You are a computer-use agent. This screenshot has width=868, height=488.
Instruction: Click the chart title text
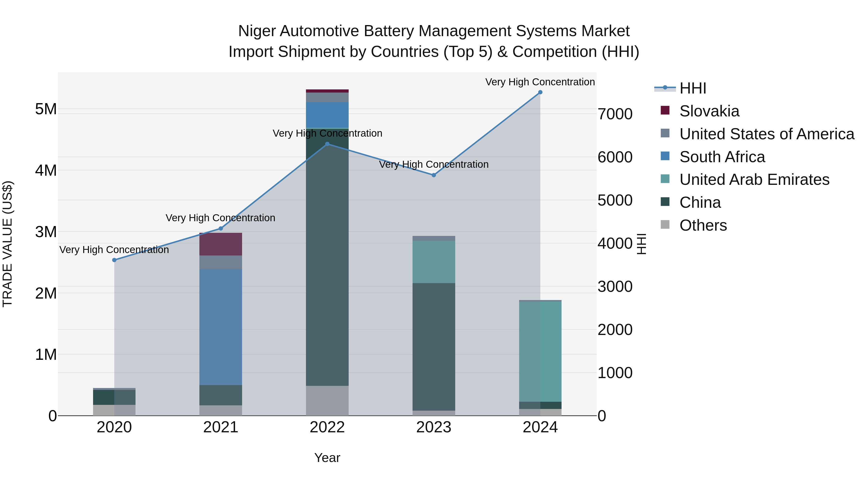click(434, 41)
